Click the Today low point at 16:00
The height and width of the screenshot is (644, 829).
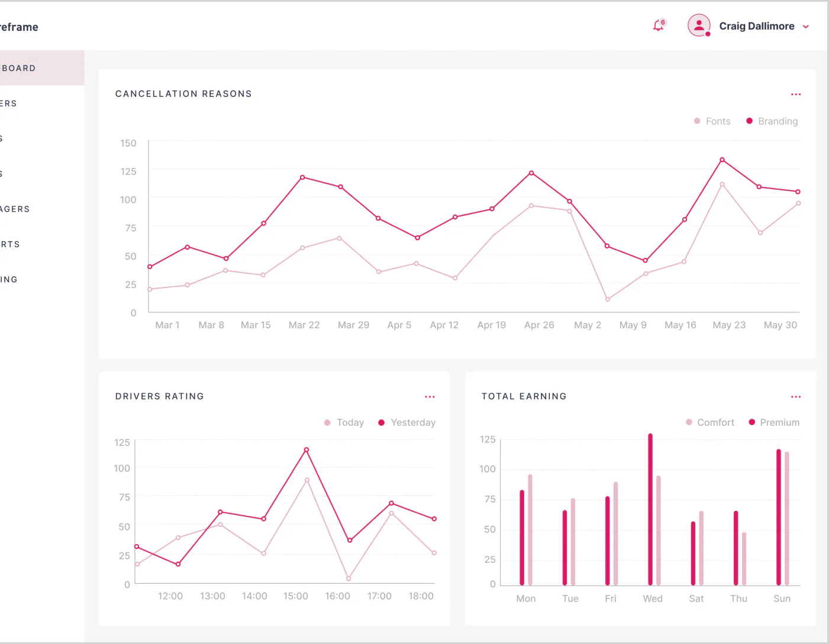(x=349, y=578)
